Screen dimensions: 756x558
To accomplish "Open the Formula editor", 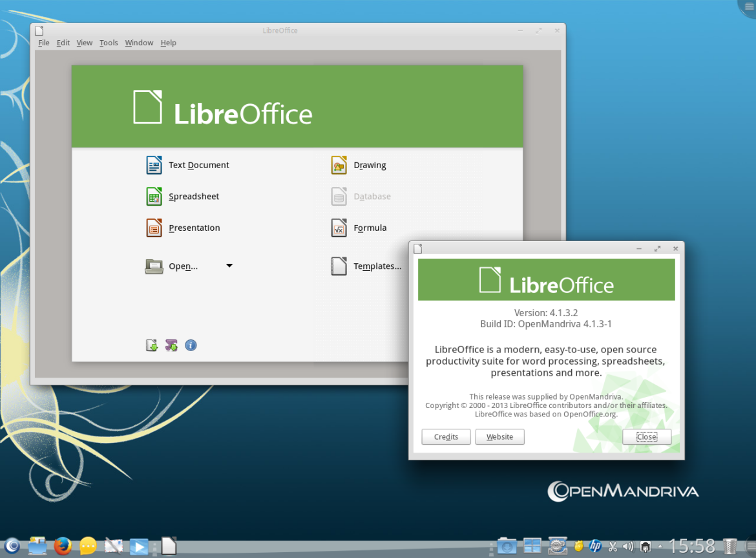I will click(x=370, y=228).
